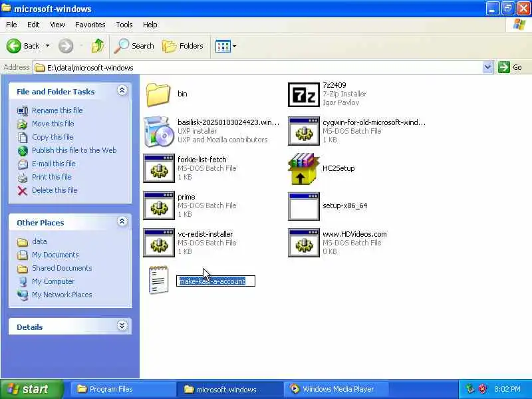This screenshot has height=399, width=532.
Task: Expand the Details panel
Action: (122, 326)
